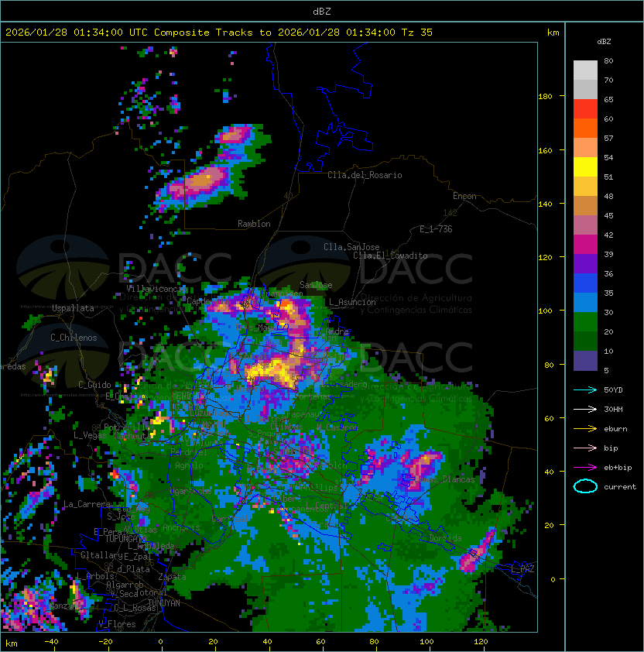
Task: Click the 180 km vertical axis mark
Action: click(x=545, y=97)
